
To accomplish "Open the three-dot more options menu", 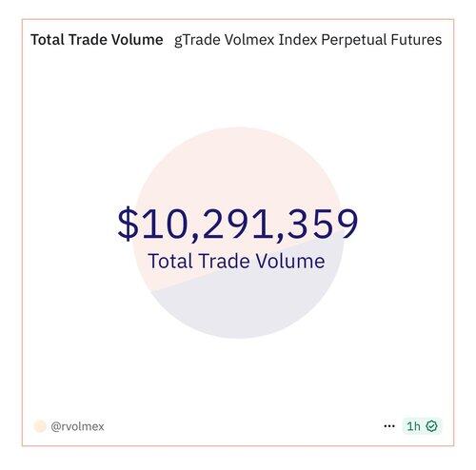I will click(389, 426).
